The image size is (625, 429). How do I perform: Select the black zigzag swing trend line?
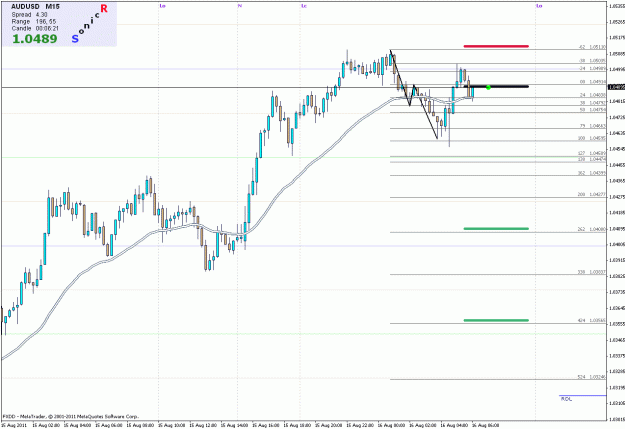413,94
